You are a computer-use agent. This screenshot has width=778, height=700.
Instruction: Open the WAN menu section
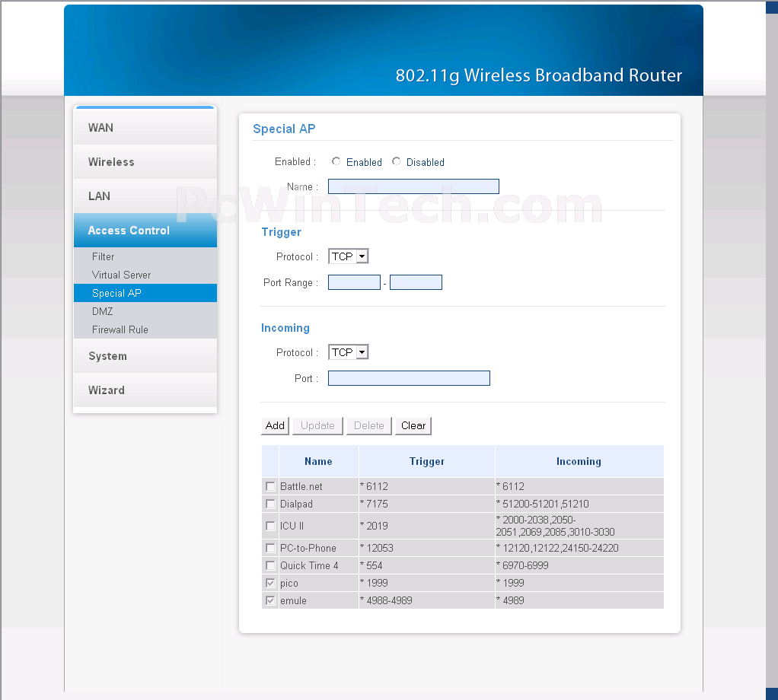tap(145, 127)
